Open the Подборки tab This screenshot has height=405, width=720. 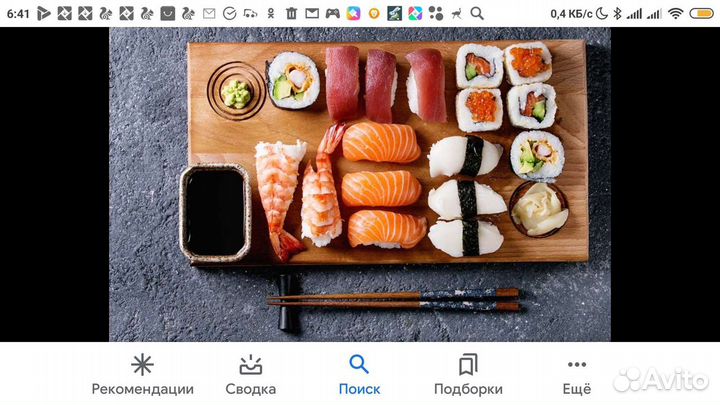468,375
